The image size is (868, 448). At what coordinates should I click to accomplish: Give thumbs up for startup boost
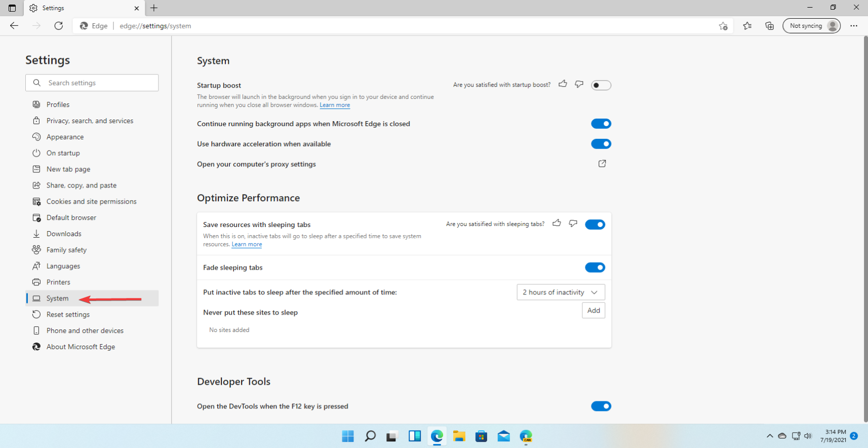(x=563, y=84)
